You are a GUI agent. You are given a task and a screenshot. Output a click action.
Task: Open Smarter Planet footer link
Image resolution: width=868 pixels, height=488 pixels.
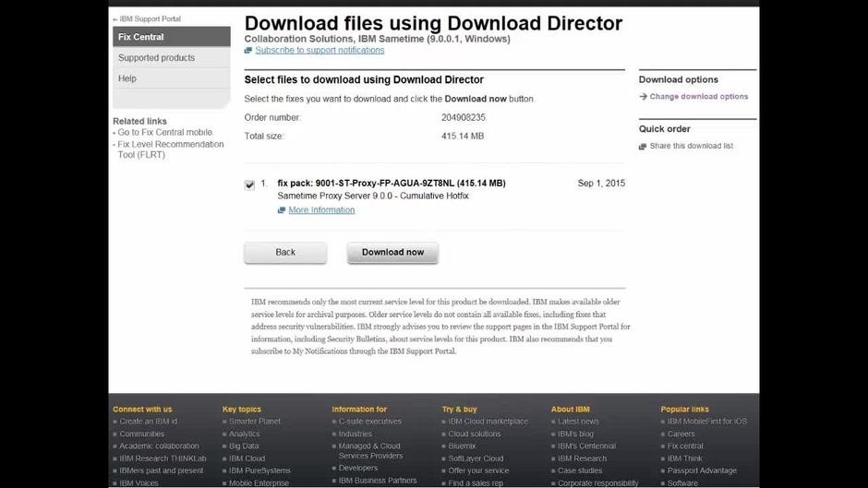(x=255, y=422)
